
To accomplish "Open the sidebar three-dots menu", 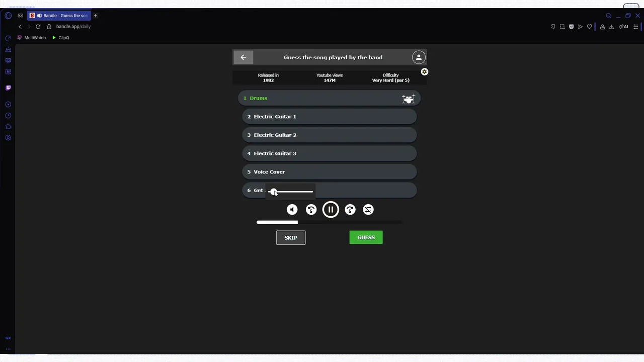I will pyautogui.click(x=8, y=349).
